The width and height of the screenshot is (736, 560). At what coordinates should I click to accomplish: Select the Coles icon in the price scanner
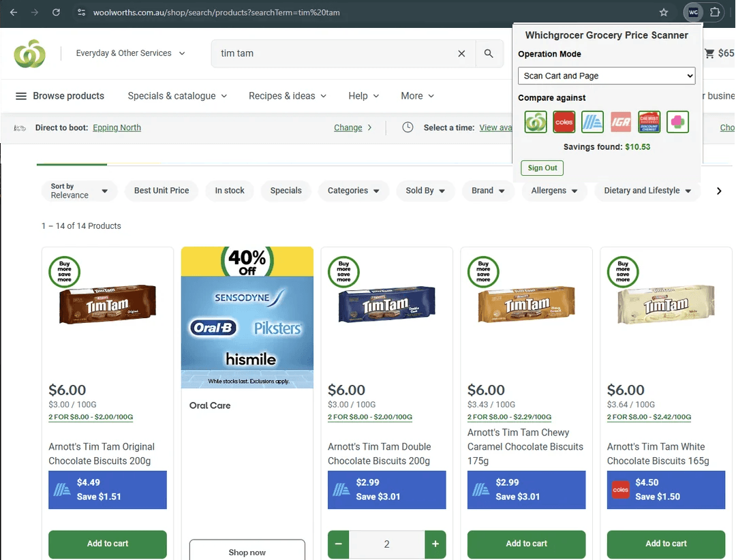click(564, 122)
